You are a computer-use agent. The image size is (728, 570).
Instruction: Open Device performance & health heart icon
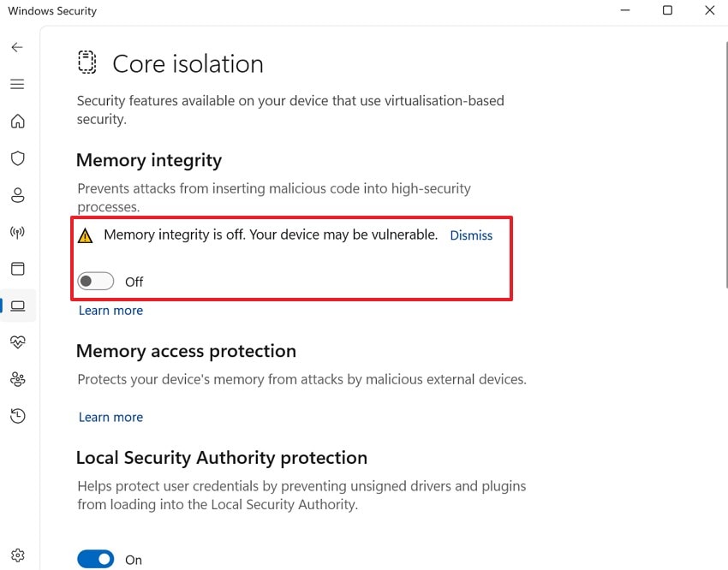tap(18, 341)
